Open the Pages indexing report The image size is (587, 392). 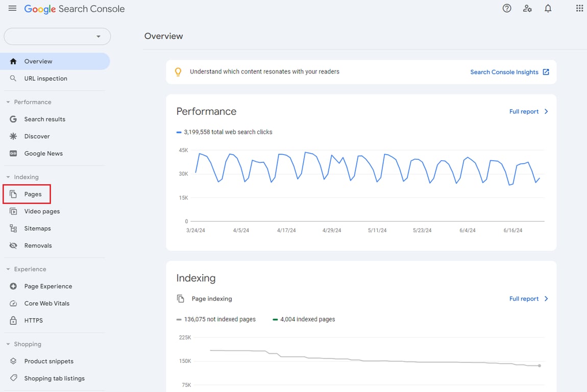(33, 194)
